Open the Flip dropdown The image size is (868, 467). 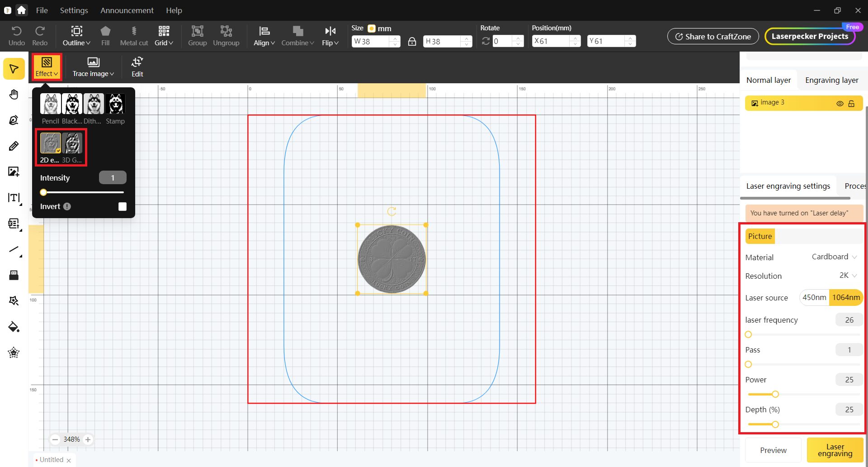point(330,36)
